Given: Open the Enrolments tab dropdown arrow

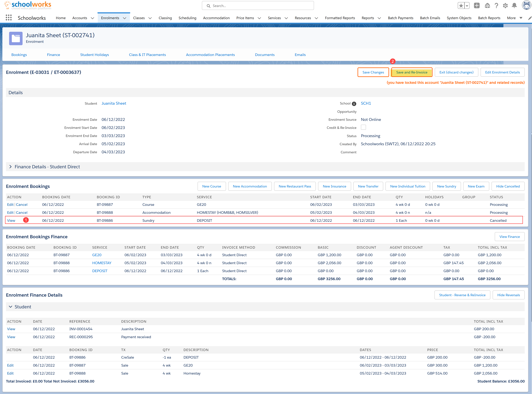Looking at the screenshot, I should (125, 18).
